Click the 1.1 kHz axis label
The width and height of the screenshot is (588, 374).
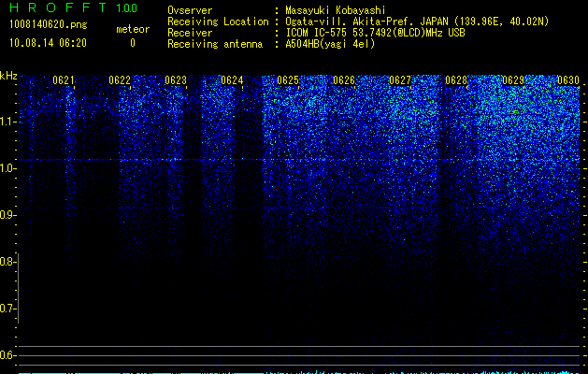tap(7, 122)
